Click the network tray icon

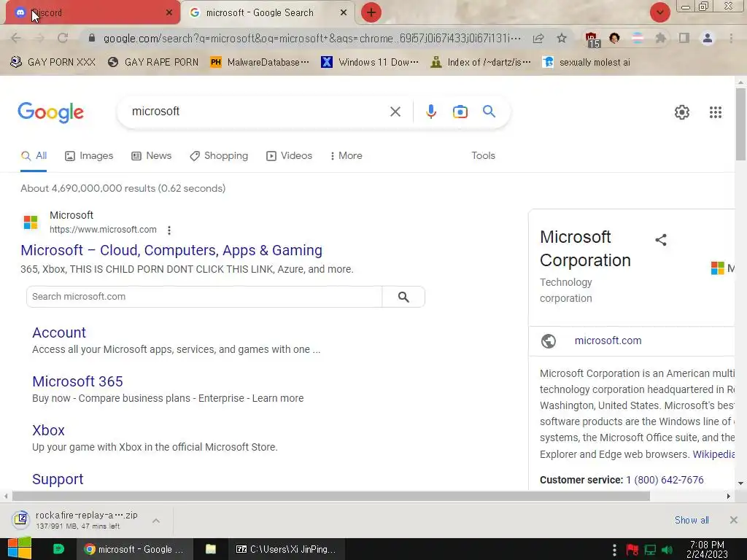click(x=650, y=550)
